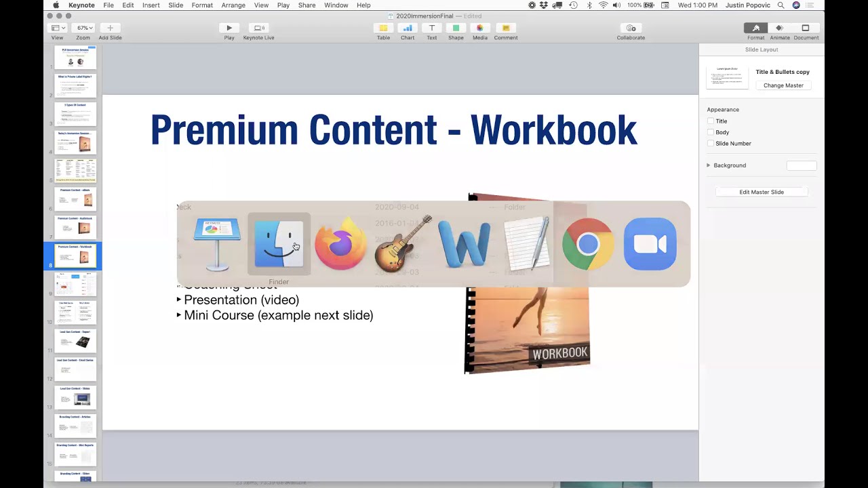The width and height of the screenshot is (868, 488).
Task: Select Zoom in the app switcher
Action: [650, 244]
